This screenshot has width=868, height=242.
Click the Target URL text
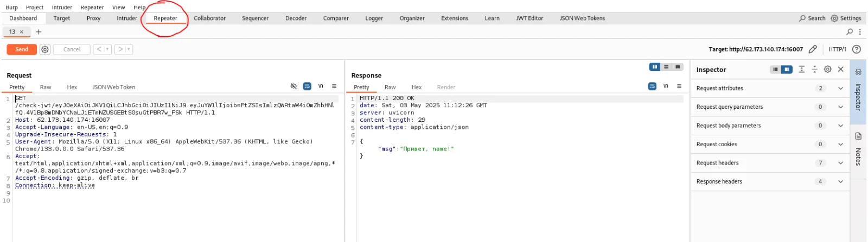[x=756, y=49]
